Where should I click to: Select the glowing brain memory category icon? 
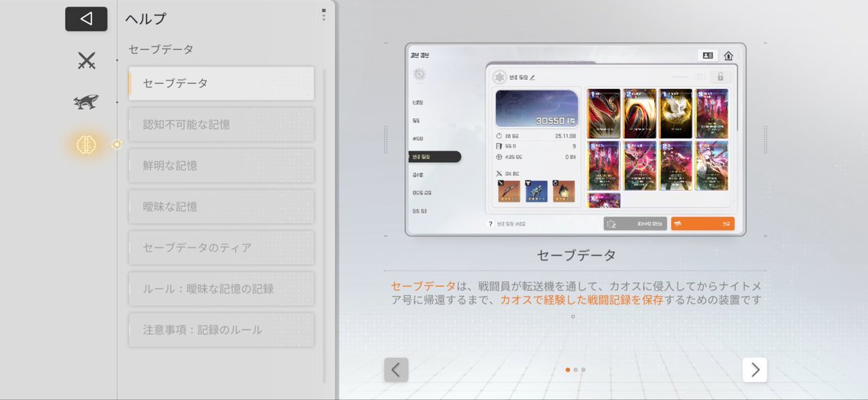tap(87, 145)
